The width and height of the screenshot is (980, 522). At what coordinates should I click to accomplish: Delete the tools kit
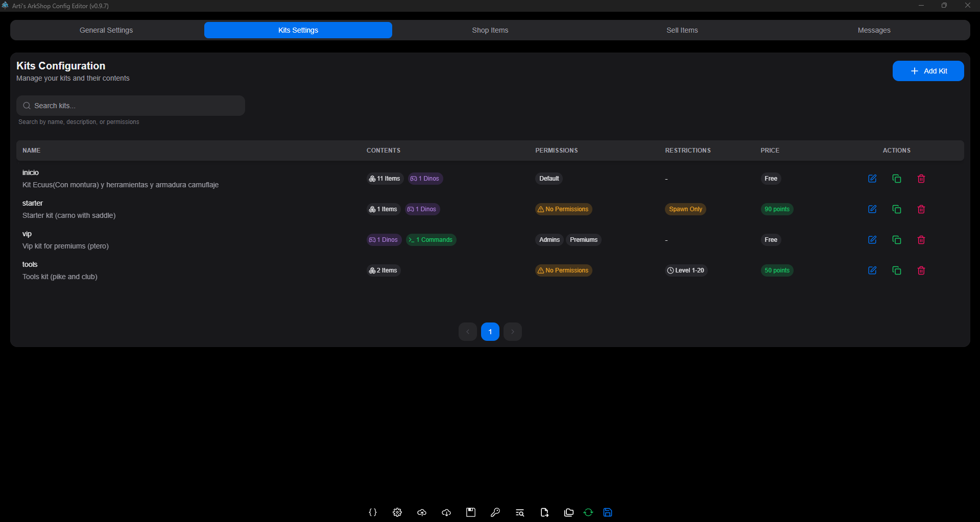pyautogui.click(x=921, y=270)
